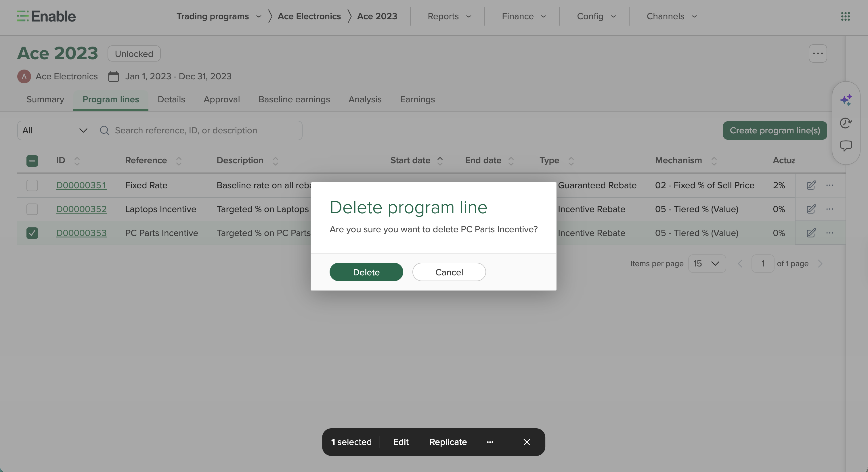Click the calendar date range icon
868x472 pixels.
(x=113, y=76)
